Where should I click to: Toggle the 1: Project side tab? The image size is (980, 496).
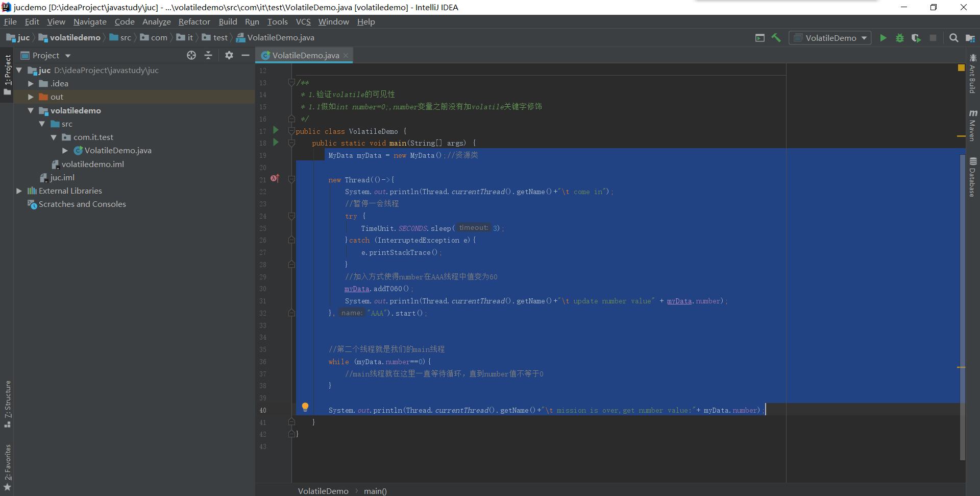(x=7, y=75)
